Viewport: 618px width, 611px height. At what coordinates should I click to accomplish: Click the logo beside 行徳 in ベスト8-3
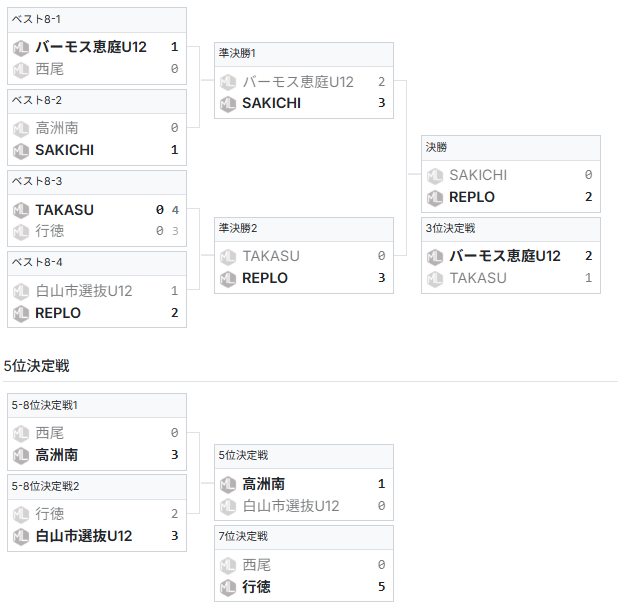(x=20, y=232)
